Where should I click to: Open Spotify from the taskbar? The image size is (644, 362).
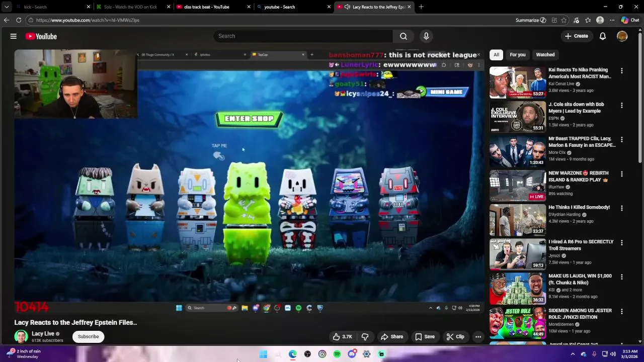coord(337,354)
